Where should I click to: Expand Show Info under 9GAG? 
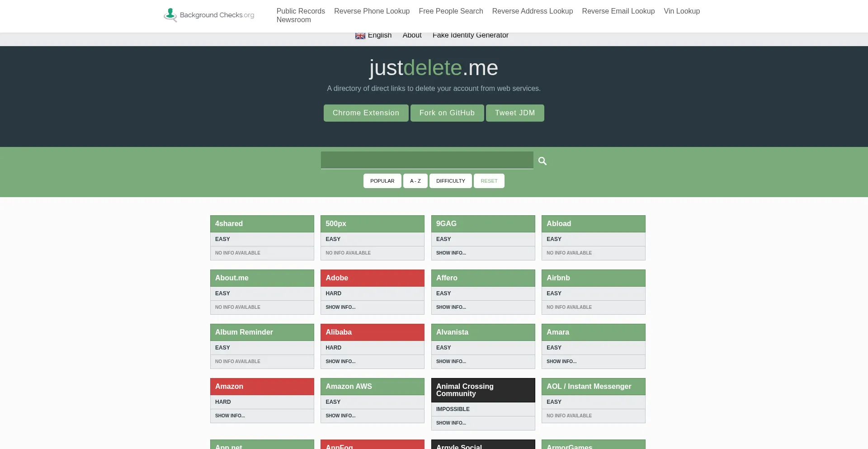451,253
